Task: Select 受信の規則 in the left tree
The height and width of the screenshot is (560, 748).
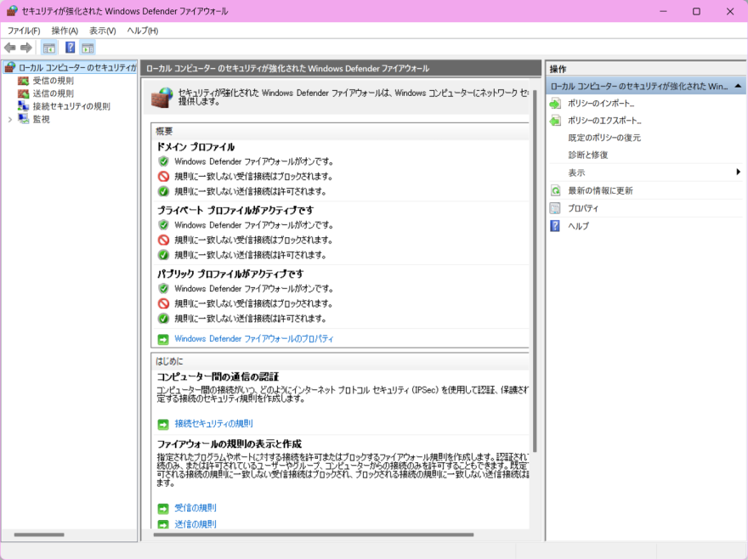Action: click(53, 81)
